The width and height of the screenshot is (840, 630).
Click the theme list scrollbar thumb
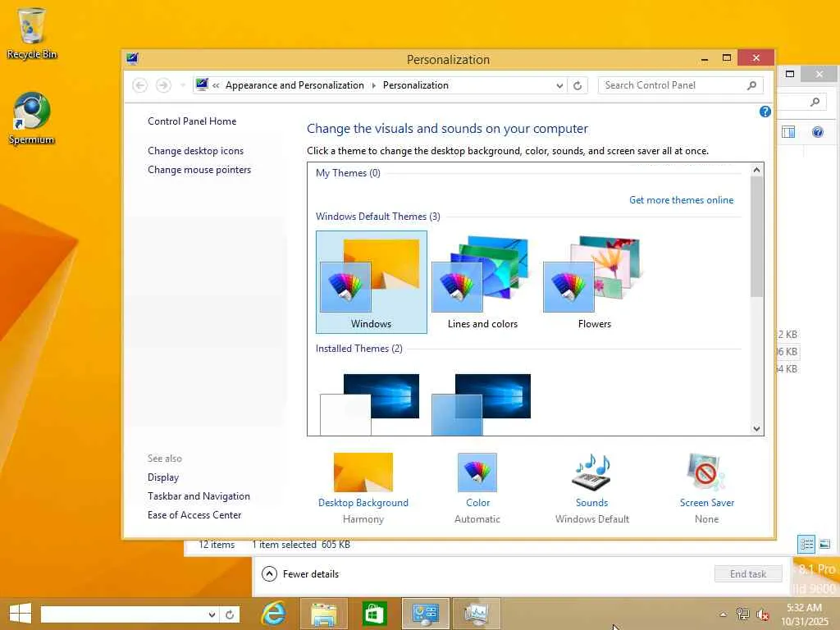(x=756, y=236)
